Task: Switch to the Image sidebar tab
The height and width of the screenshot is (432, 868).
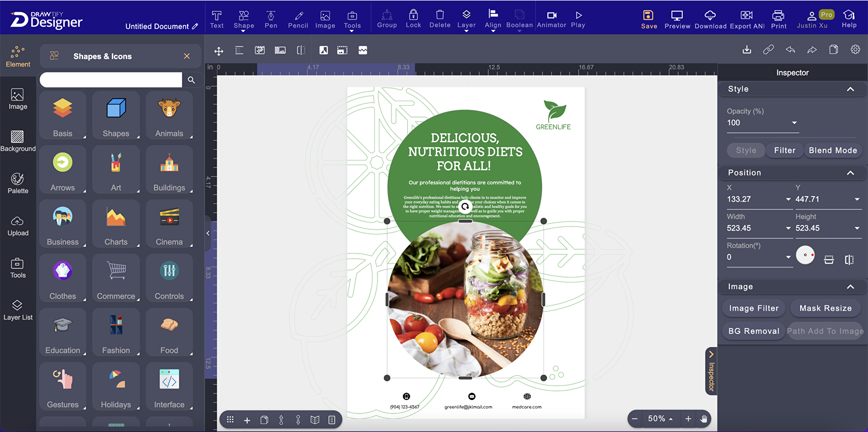Action: 18,99
